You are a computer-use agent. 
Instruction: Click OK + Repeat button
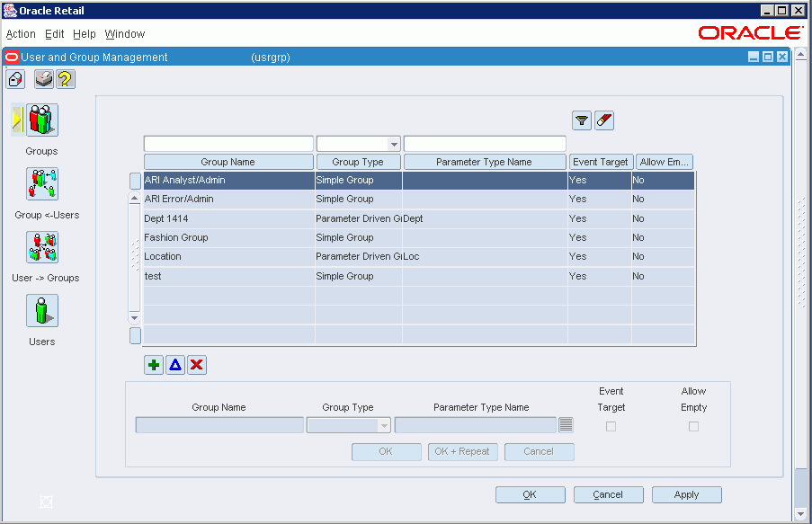462,451
